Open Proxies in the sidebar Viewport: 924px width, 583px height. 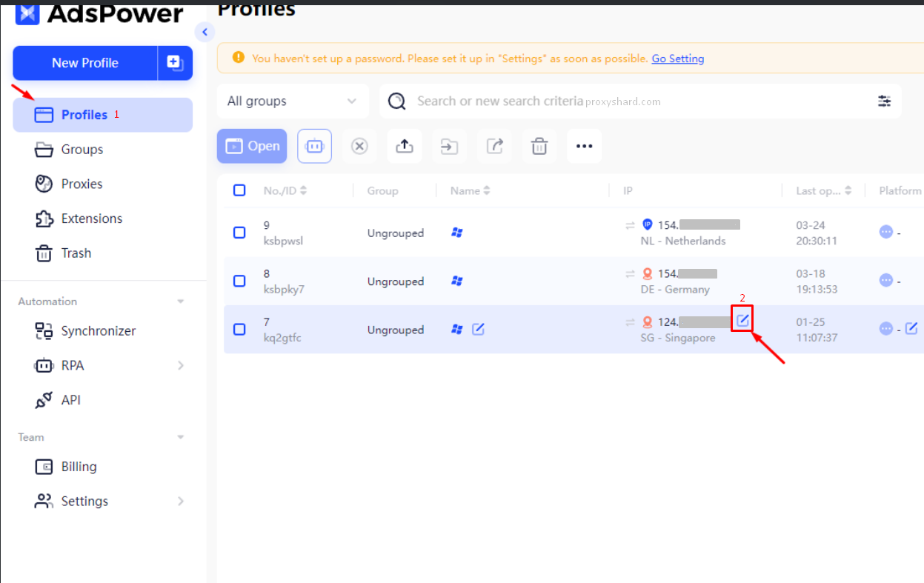tap(82, 184)
